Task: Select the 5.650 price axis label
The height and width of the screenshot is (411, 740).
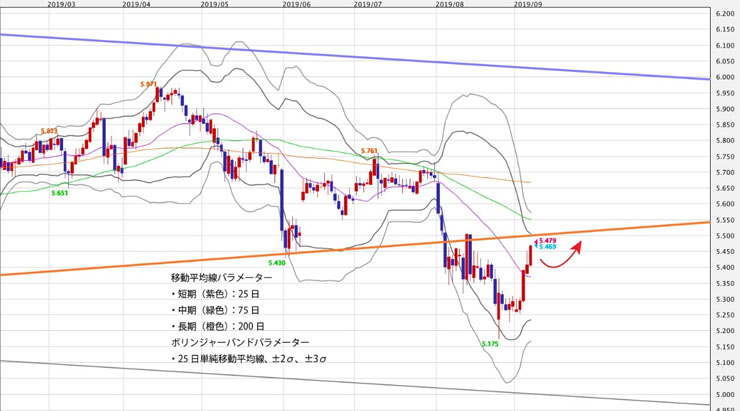Action: [725, 188]
